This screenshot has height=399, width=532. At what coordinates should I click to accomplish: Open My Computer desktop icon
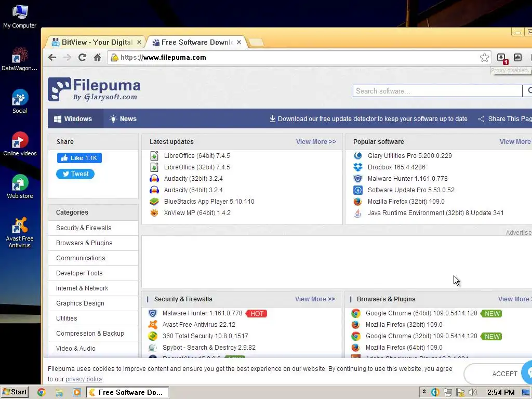[20, 16]
